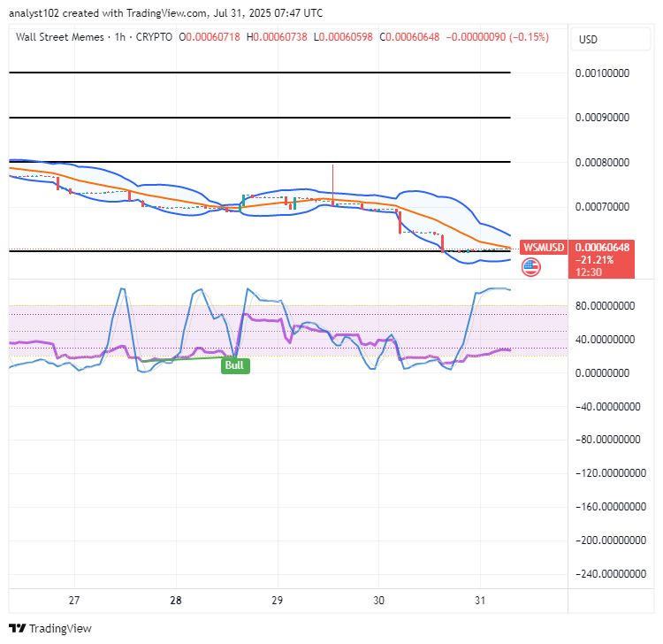Click date 27 on time axis

coord(74,601)
